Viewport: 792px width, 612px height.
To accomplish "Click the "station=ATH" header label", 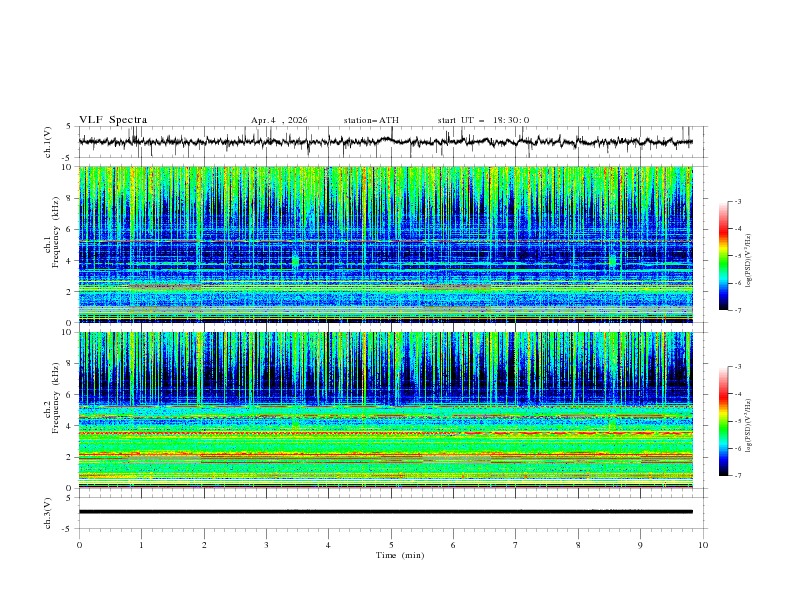I will [x=371, y=120].
